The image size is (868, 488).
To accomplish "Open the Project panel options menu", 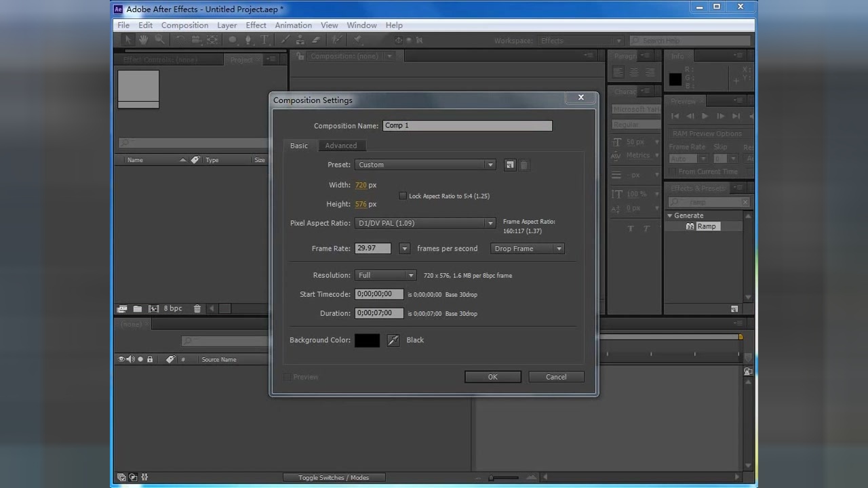I will (x=272, y=60).
